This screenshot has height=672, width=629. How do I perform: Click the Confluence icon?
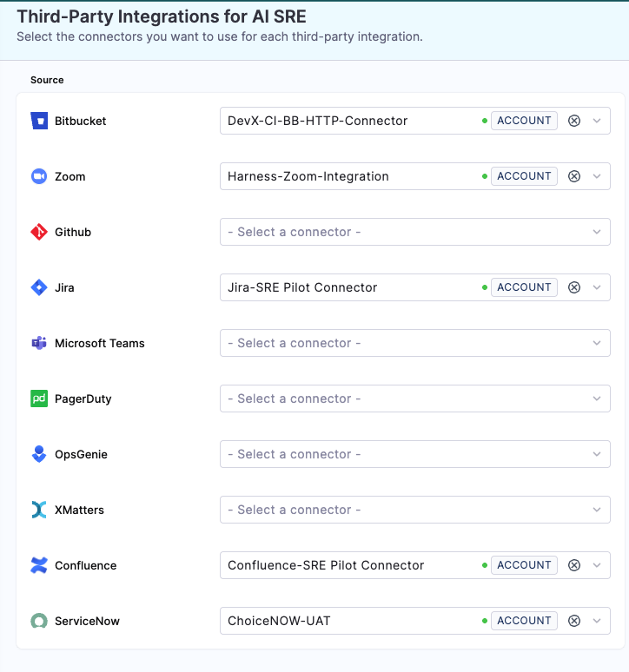39,565
